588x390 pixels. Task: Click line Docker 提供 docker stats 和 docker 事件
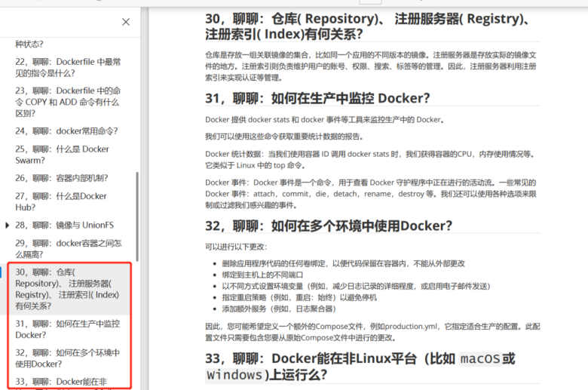[324, 120]
